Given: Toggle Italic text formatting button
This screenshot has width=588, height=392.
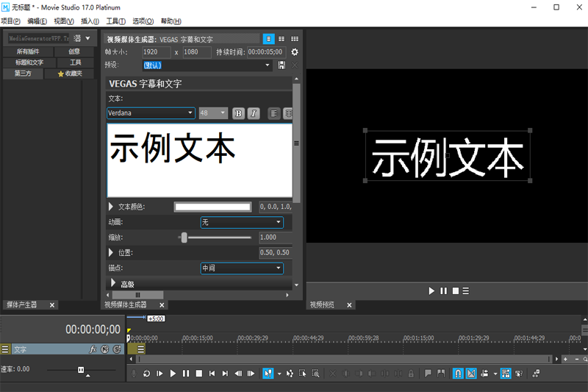Looking at the screenshot, I should tap(254, 113).
